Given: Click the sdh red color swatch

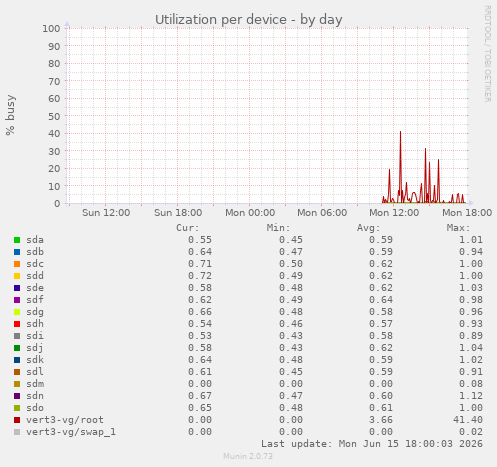Looking at the screenshot, I should (x=17, y=324).
